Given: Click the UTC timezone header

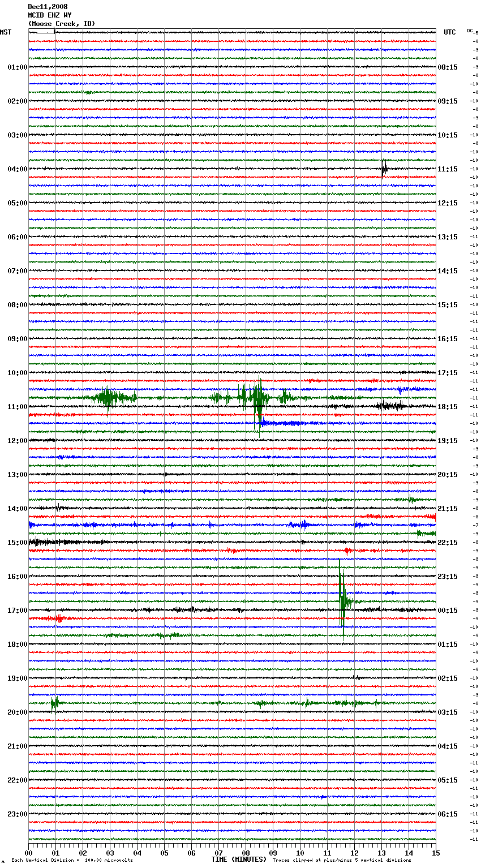Looking at the screenshot, I should pyautogui.click(x=450, y=32).
